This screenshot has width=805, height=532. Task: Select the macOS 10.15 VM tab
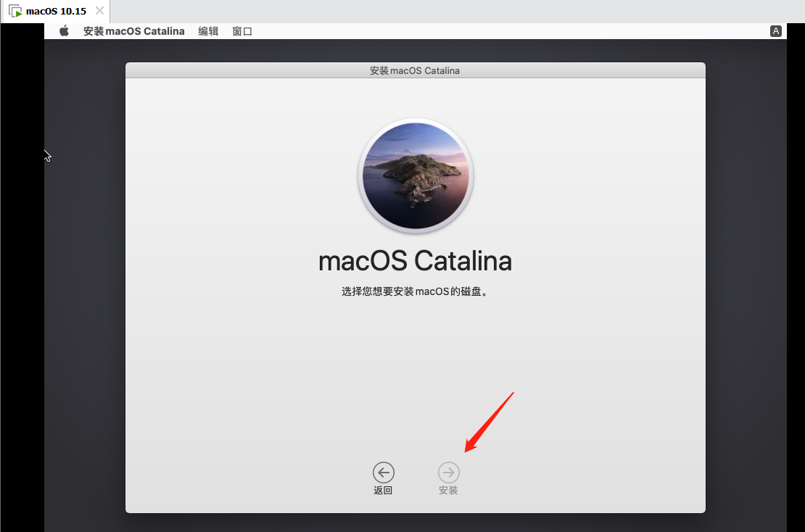click(x=55, y=12)
